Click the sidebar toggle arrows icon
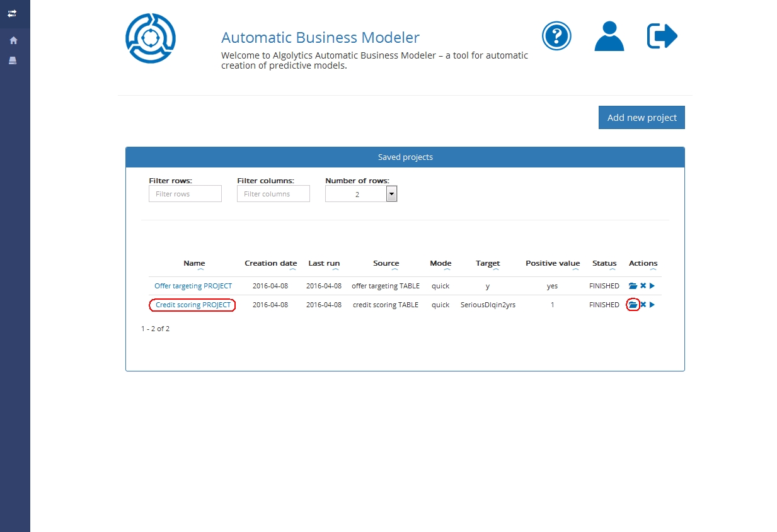This screenshot has height=532, width=777. 12,13
